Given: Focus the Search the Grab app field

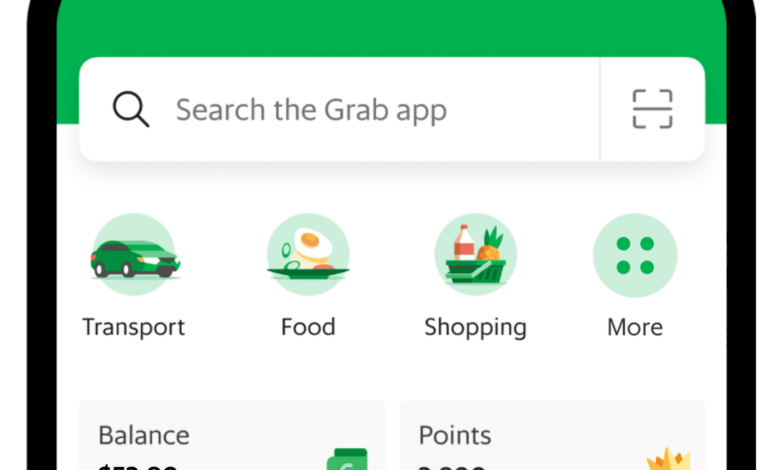Looking at the screenshot, I should (339, 109).
